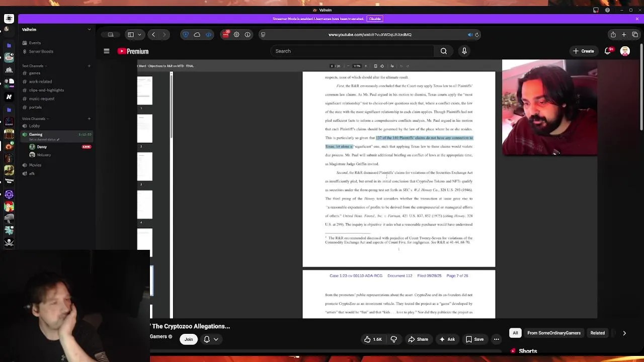Show more filter chips arrow
644x362 pixels.
624,333
